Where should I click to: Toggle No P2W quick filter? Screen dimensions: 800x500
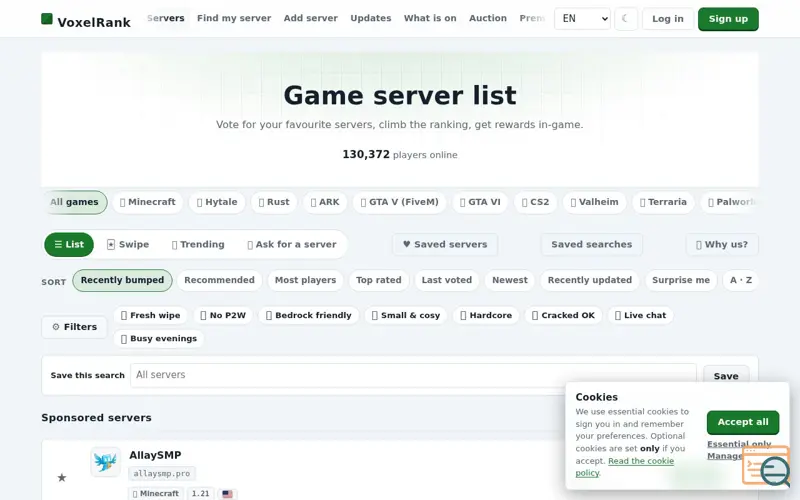coord(223,315)
